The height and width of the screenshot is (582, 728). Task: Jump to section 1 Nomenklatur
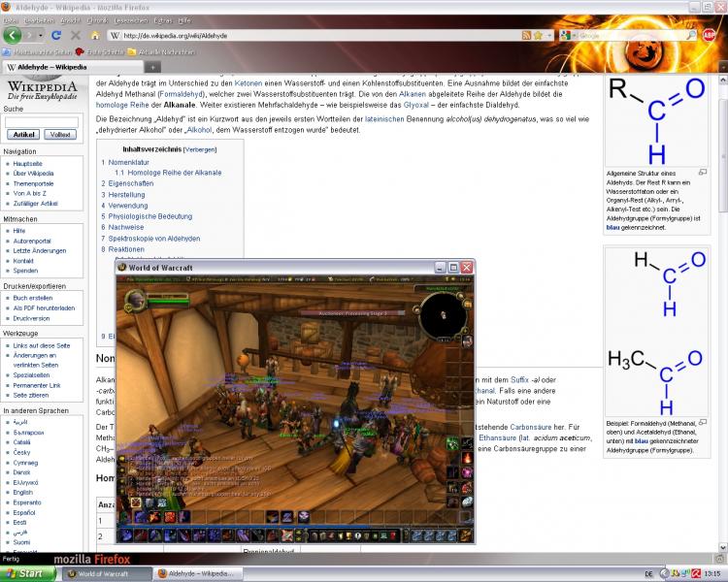(128, 162)
